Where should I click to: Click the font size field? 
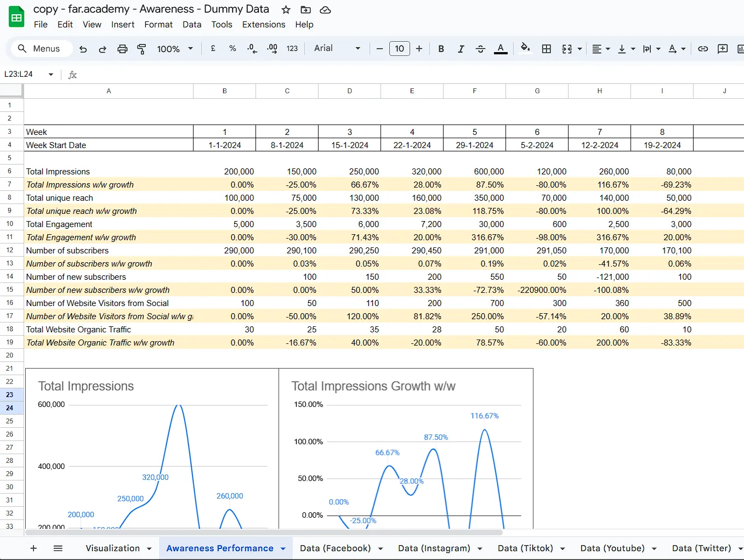(400, 48)
